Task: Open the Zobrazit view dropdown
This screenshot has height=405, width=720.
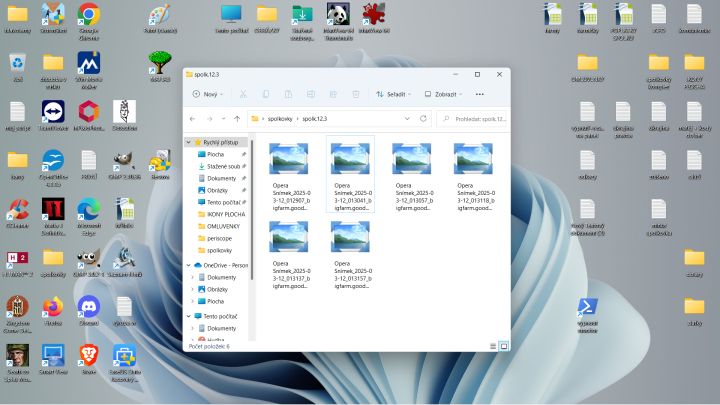Action: [x=443, y=94]
